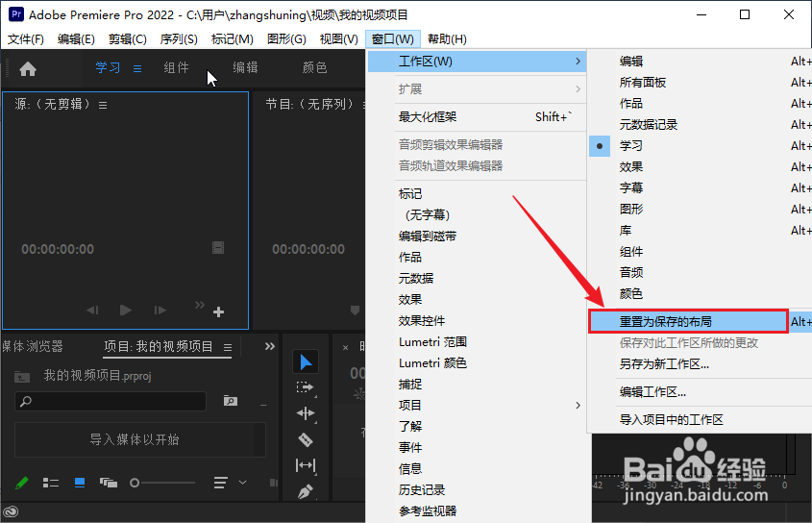This screenshot has height=523, width=812.
Task: Go to the Home screen icon
Action: point(28,68)
